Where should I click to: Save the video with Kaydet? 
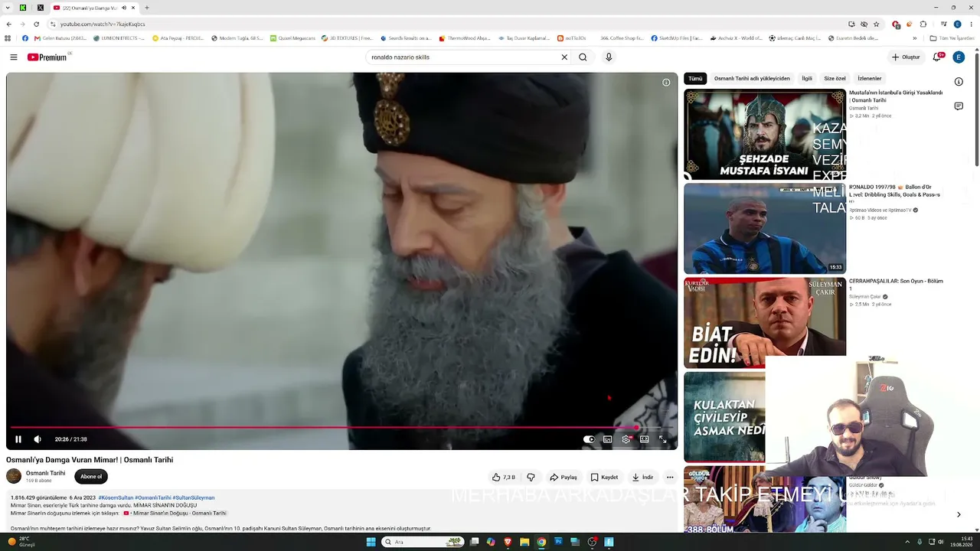tap(605, 478)
